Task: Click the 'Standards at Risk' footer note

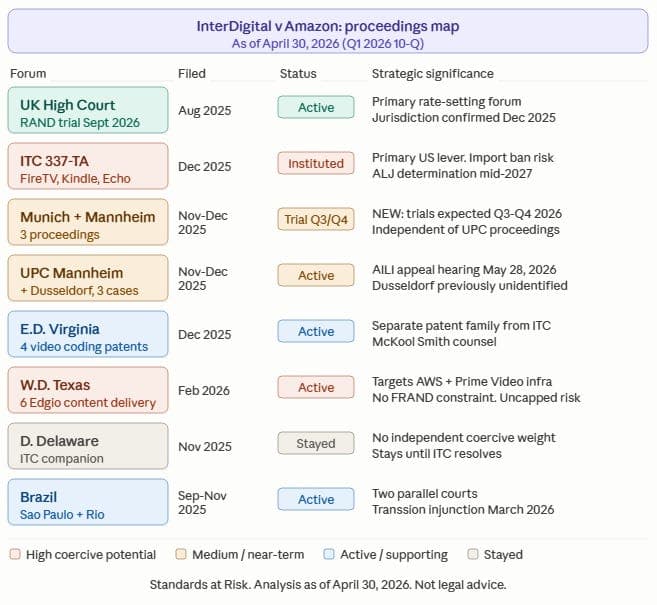Action: point(328,585)
